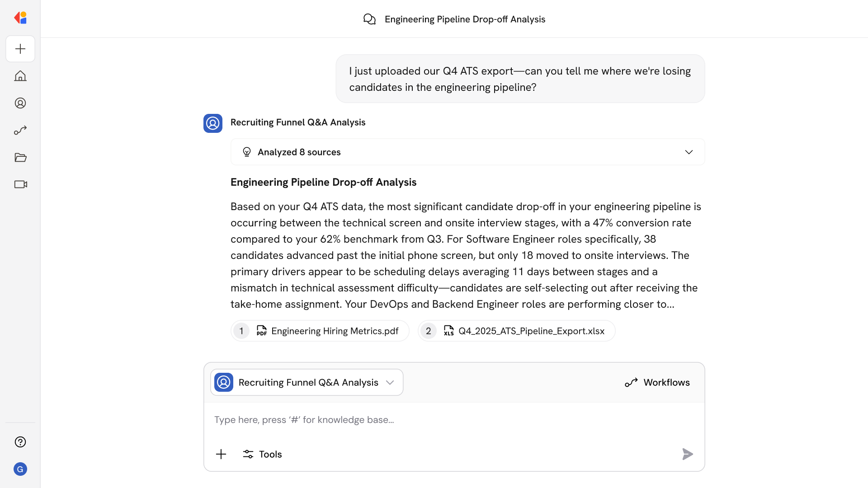The height and width of the screenshot is (488, 868).
Task: Open the Tools menu in the composer
Action: click(x=262, y=454)
